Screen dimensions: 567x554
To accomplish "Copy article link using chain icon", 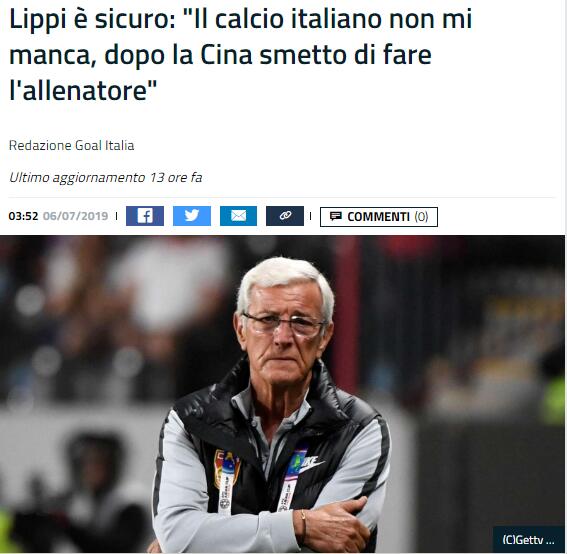I will click(285, 216).
